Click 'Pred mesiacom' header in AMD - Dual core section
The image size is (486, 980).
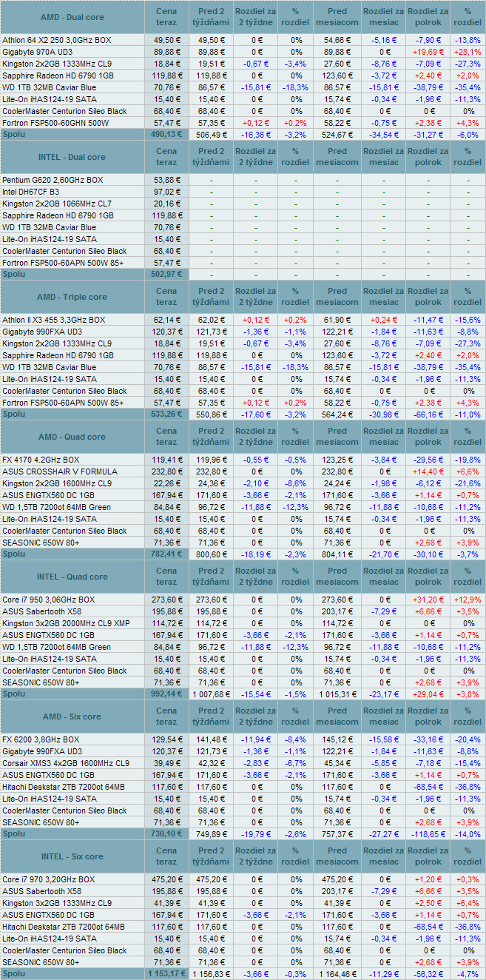point(337,17)
